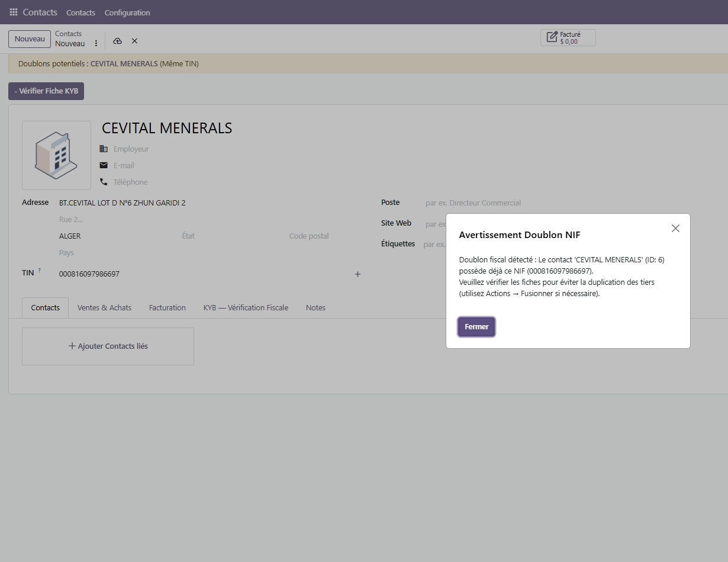
Task: Click the company building avatar image
Action: pos(56,155)
